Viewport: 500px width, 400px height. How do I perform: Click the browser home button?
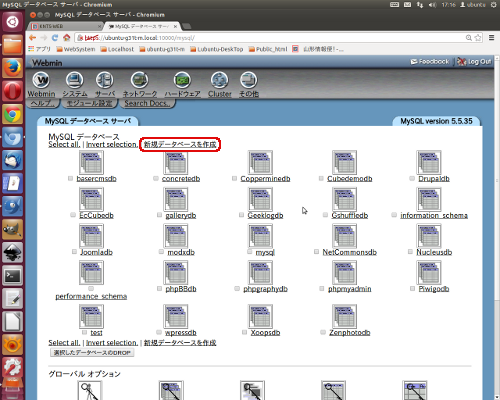(x=67, y=38)
